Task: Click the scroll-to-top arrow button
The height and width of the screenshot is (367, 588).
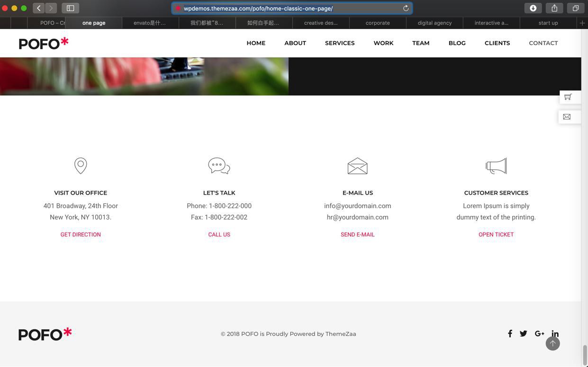Action: pos(552,343)
